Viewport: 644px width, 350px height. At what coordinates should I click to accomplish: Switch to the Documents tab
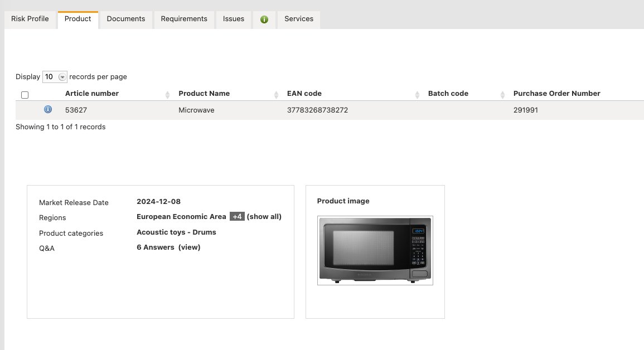click(125, 19)
